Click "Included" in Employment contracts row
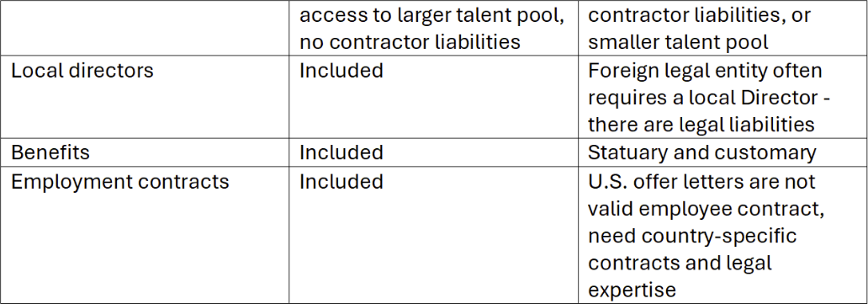 [x=341, y=182]
